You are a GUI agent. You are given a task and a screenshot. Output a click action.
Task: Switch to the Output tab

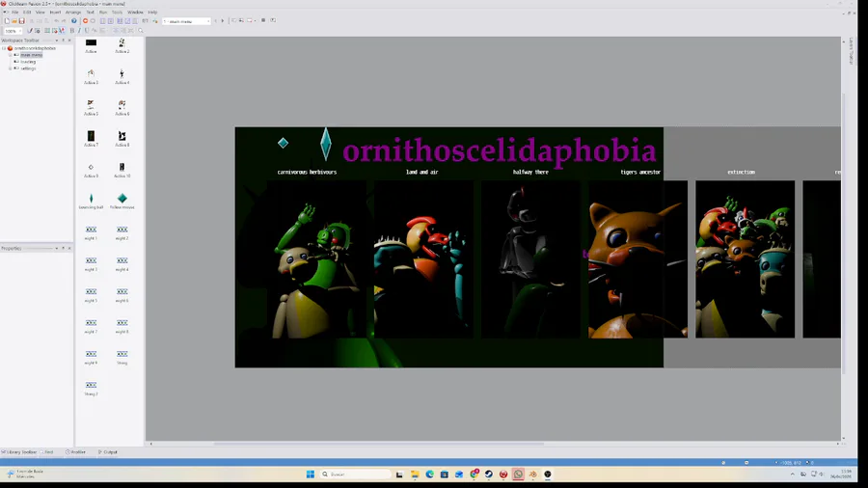(108, 452)
